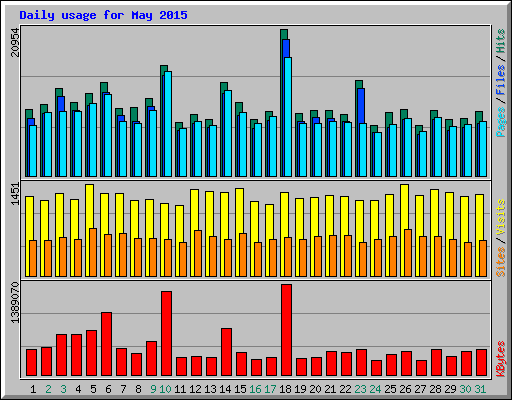This screenshot has height=400, width=512.
Task: Click the green day 24 label
Action: point(375,389)
